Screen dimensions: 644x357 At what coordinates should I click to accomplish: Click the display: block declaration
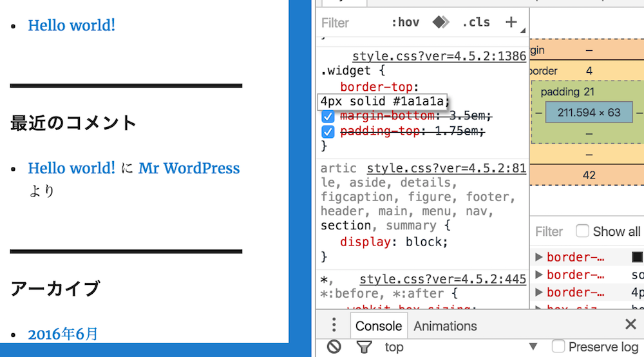[394, 242]
